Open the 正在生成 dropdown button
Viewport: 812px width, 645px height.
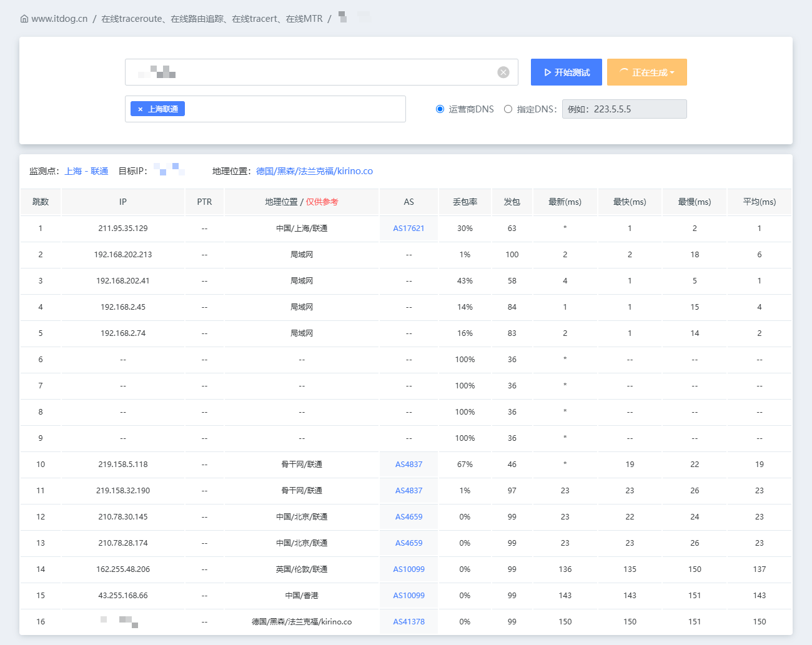click(647, 72)
